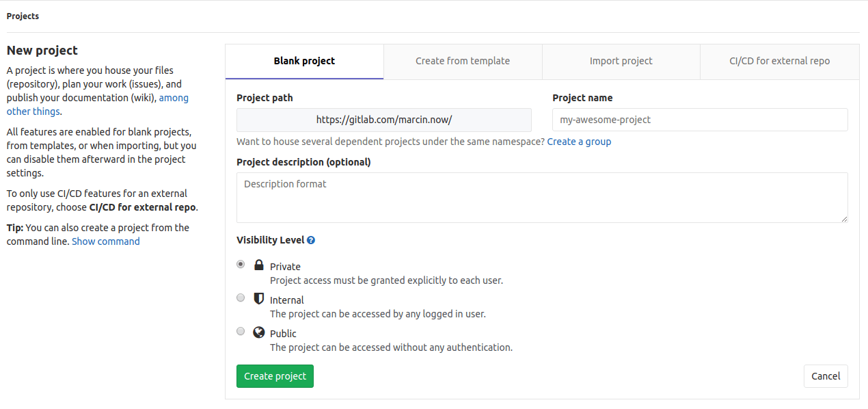This screenshot has height=409, width=868.
Task: Click the Projects breadcrumb text
Action: pyautogui.click(x=23, y=16)
